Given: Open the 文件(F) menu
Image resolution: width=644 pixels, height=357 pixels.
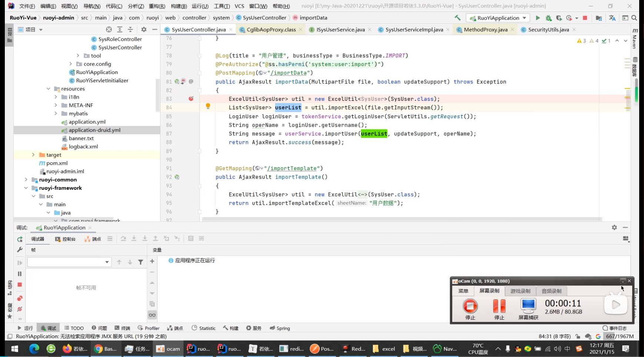Looking at the screenshot, I should [27, 6].
